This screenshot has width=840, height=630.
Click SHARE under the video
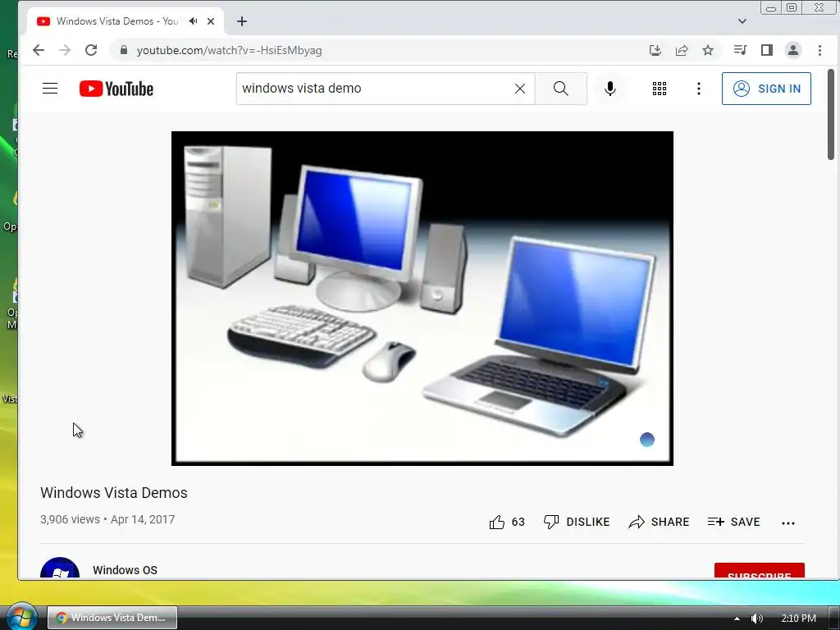point(659,522)
